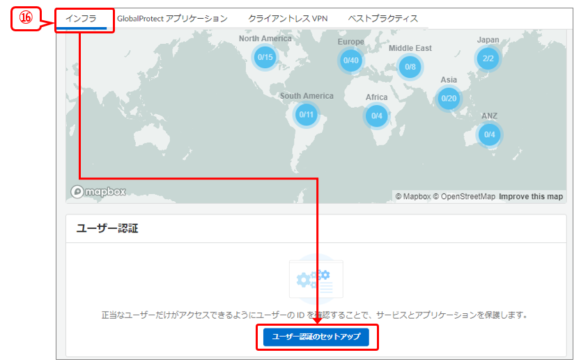Click the South America 0/11 cluster

pos(306,114)
